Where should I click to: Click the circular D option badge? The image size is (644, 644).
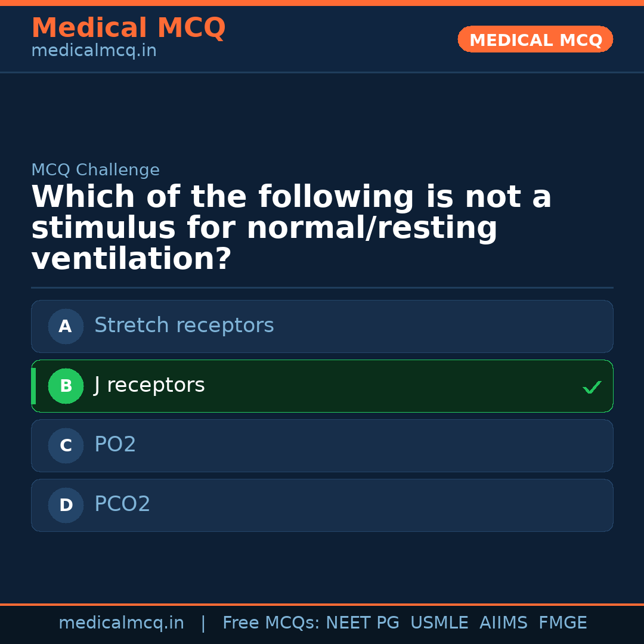[x=66, y=505]
